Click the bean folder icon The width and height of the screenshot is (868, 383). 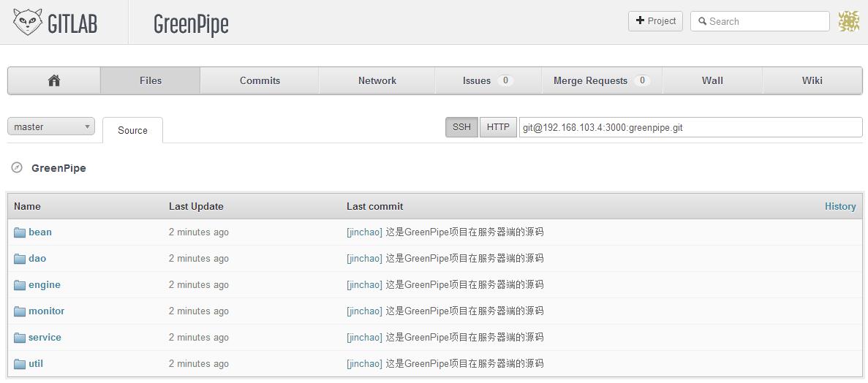tap(20, 232)
